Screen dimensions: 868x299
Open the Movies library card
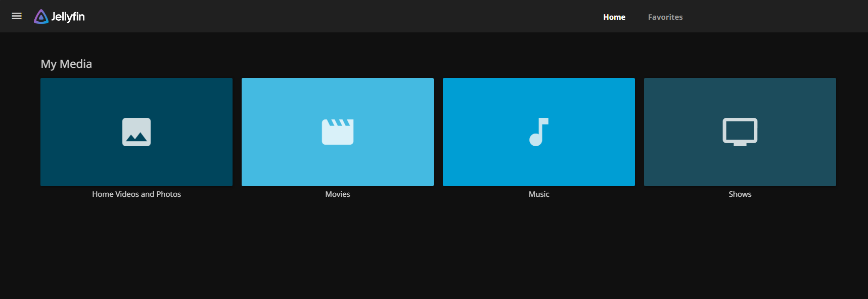pyautogui.click(x=338, y=132)
